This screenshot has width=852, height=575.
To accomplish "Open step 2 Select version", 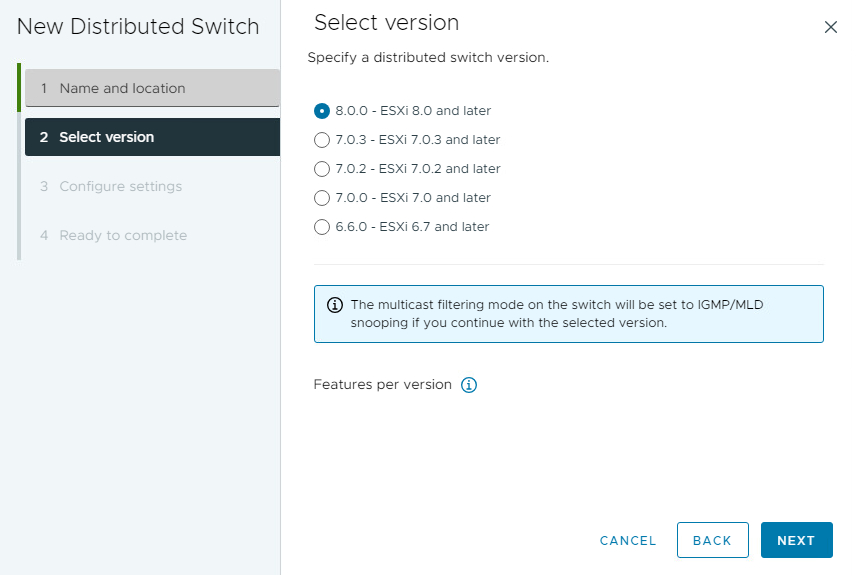I will 152,137.
